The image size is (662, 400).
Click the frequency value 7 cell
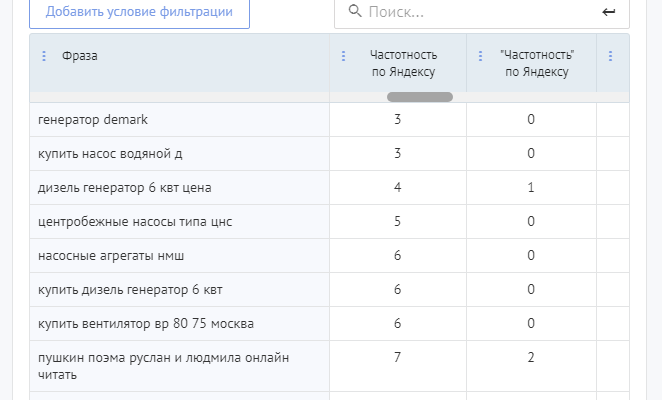pyautogui.click(x=397, y=358)
